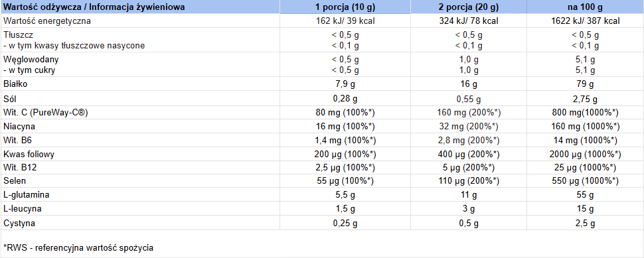The width and height of the screenshot is (644, 258).
Task: Click the '7,9 g' protein value
Action: coord(345,85)
